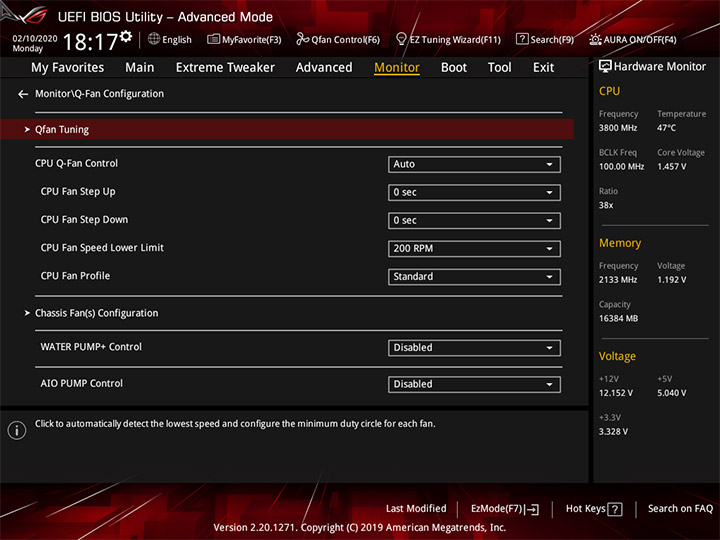Image resolution: width=720 pixels, height=540 pixels.
Task: Open CPU Q-Fan Control dropdown
Action: [474, 164]
